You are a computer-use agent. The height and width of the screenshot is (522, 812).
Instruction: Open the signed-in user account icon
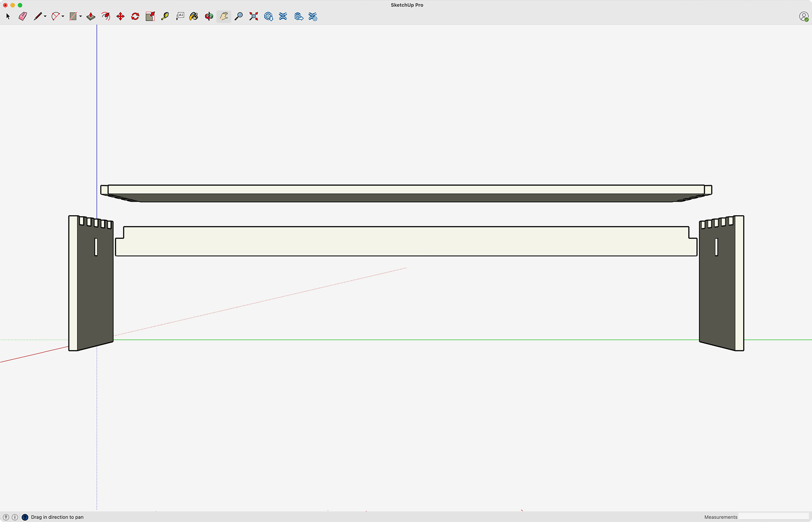[804, 16]
